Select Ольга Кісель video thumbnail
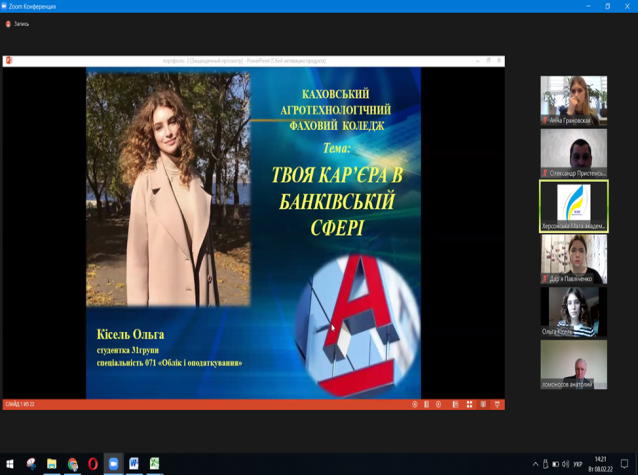 click(x=574, y=312)
